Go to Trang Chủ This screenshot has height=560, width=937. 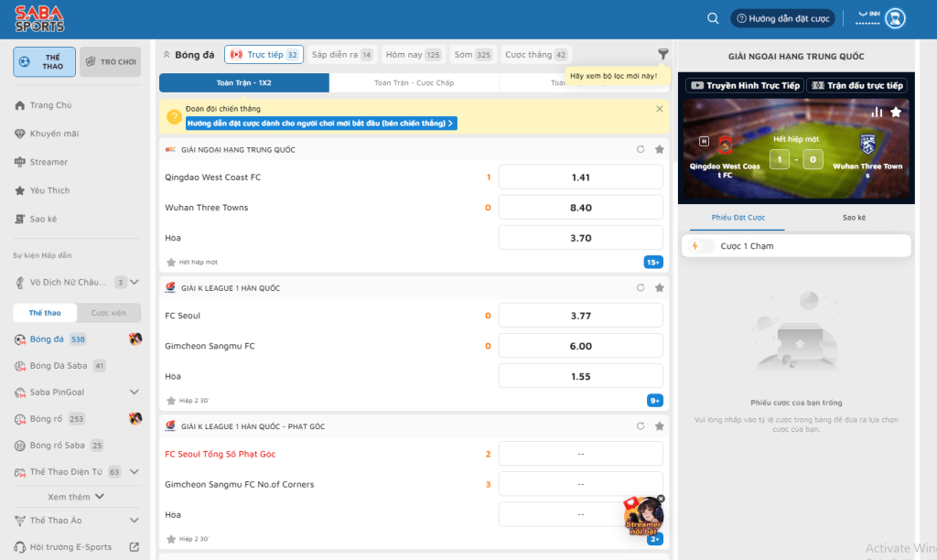tap(51, 105)
